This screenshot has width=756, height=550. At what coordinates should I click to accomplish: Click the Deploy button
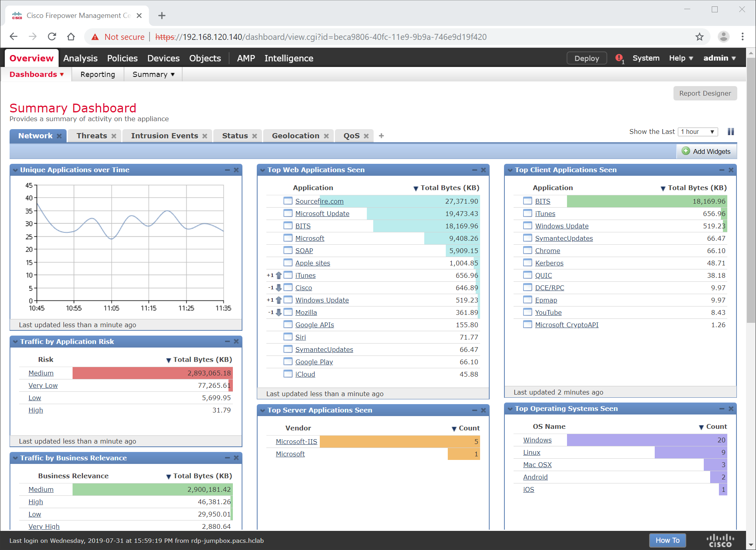pos(586,58)
